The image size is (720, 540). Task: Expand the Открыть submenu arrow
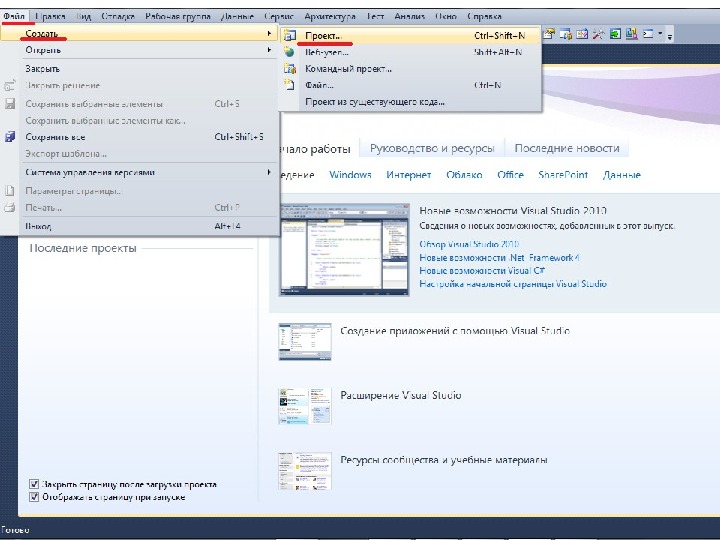269,50
